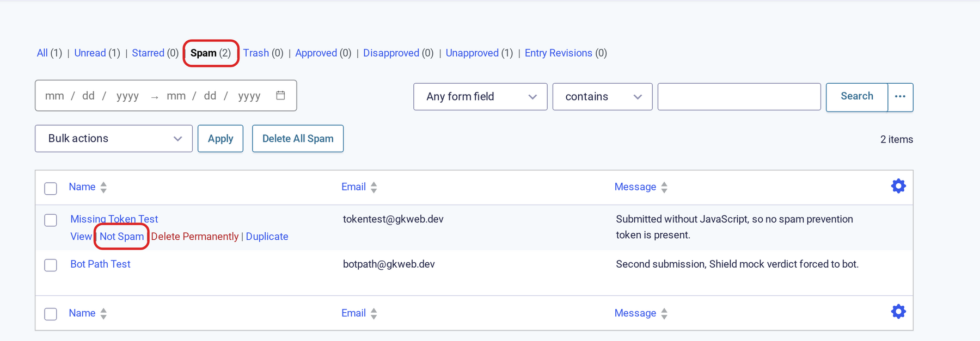980x341 pixels.
Task: Click the Search button
Action: 857,97
